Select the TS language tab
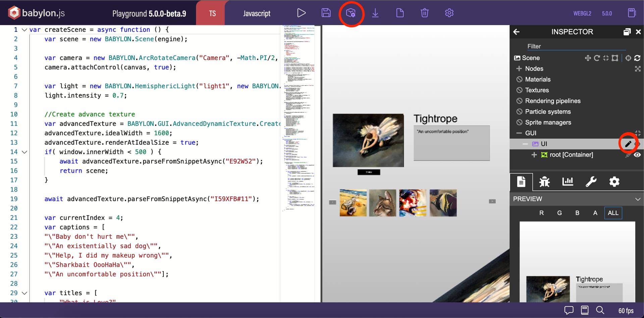This screenshot has height=318, width=644. 212,13
